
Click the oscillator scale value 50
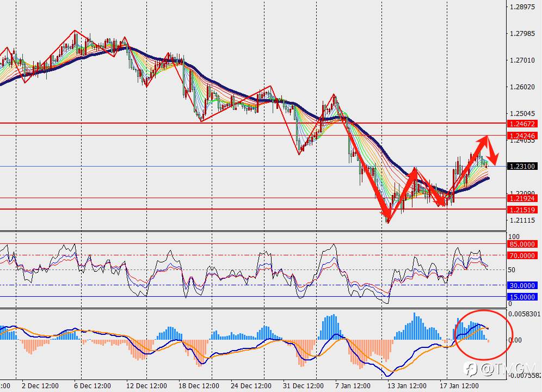512,270
